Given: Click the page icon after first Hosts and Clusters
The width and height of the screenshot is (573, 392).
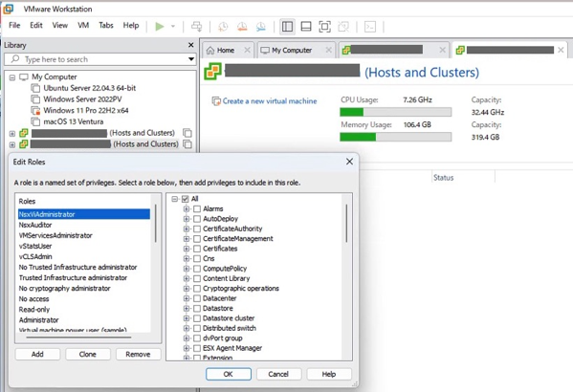Looking at the screenshot, I should point(187,133).
